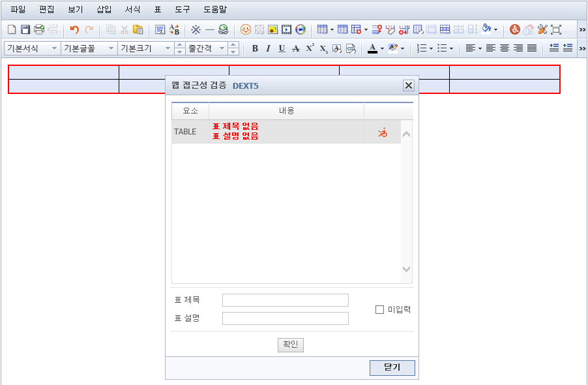
Task: Justify the paragraph text
Action: pyautogui.click(x=532, y=48)
